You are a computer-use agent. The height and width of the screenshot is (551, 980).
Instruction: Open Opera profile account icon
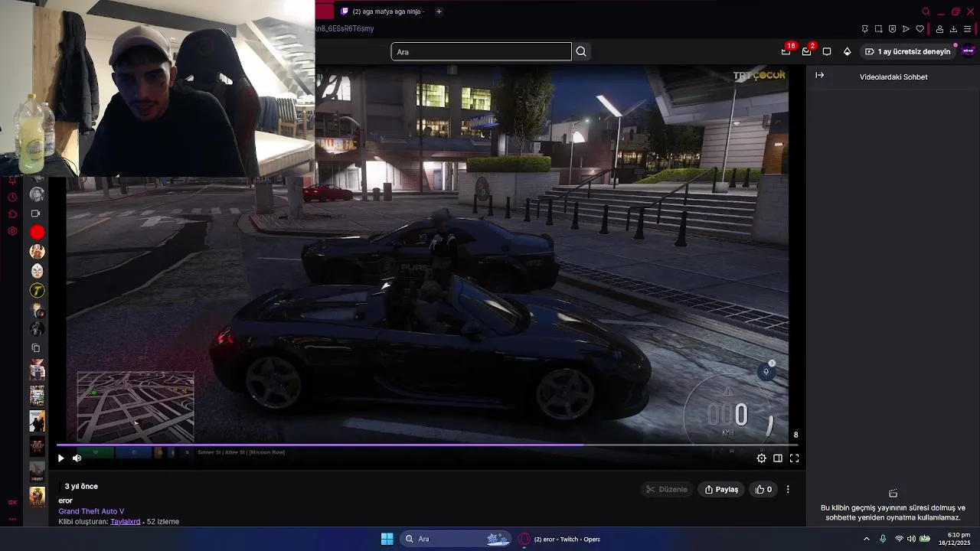939,29
